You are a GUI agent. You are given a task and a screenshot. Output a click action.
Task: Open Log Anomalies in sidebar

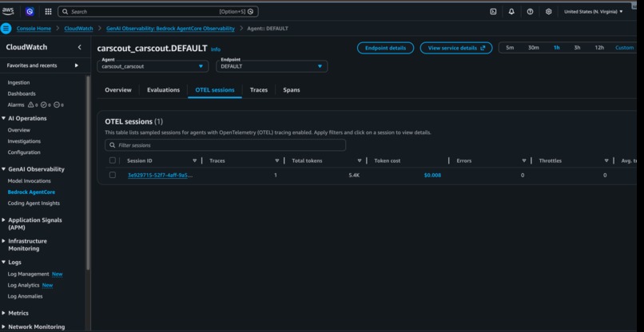(x=25, y=296)
